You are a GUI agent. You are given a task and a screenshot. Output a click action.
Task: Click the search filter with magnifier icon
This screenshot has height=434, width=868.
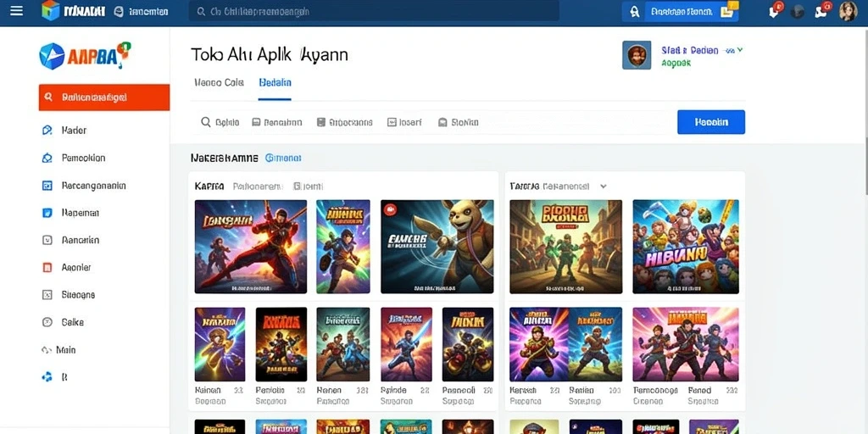point(220,122)
